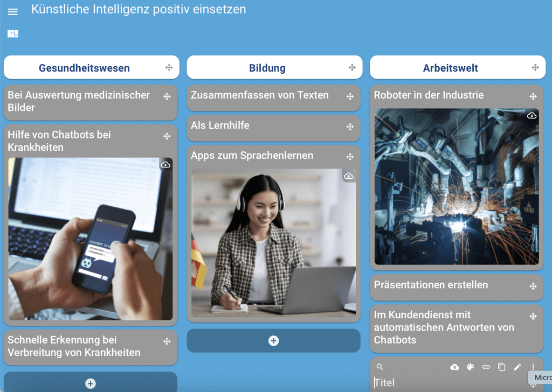Image resolution: width=552 pixels, height=392 pixels.
Task: Click move handle of 'Im Kundendienst' card
Action: pos(533,317)
